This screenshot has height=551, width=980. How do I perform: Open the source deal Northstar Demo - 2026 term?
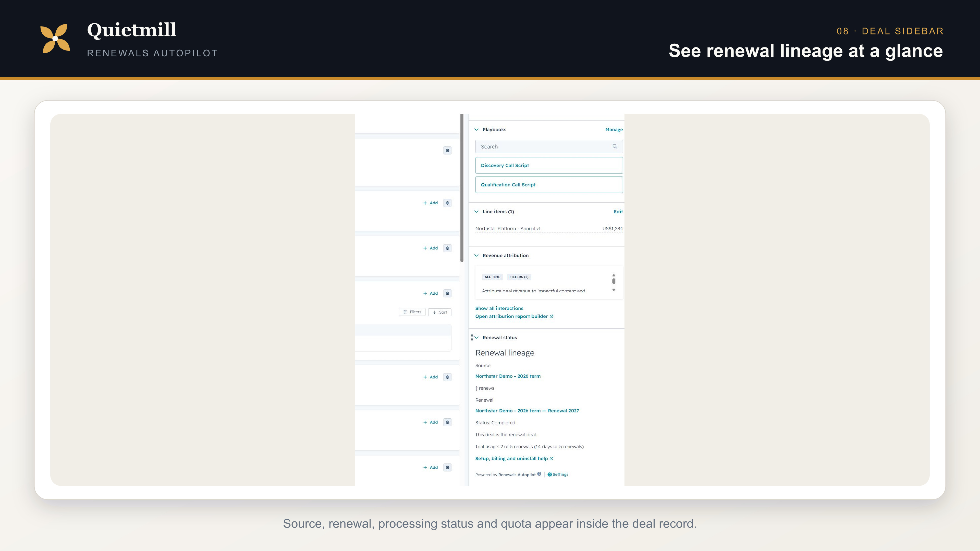tap(508, 376)
